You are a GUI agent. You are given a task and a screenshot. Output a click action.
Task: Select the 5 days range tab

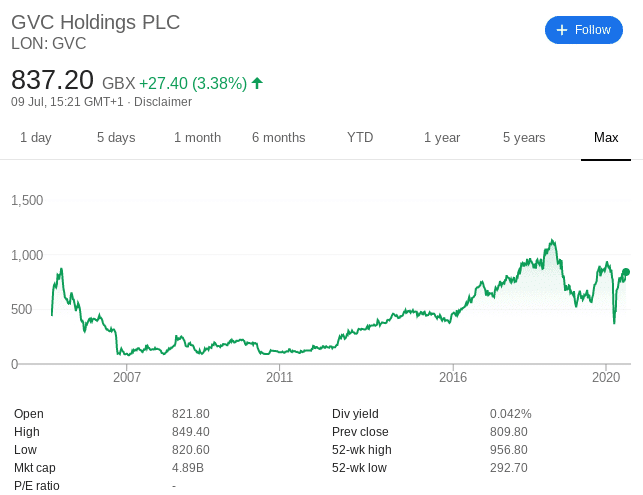(116, 137)
